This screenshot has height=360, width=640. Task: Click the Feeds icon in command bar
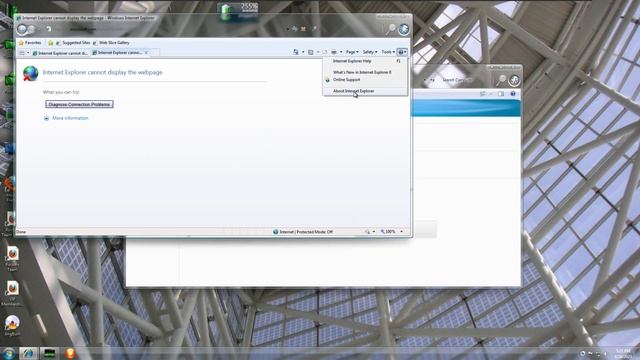(311, 52)
